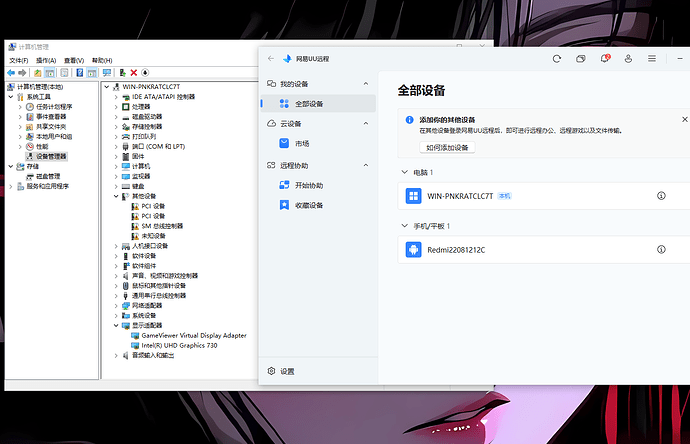Expand the arrow beside 处理器

point(116,107)
